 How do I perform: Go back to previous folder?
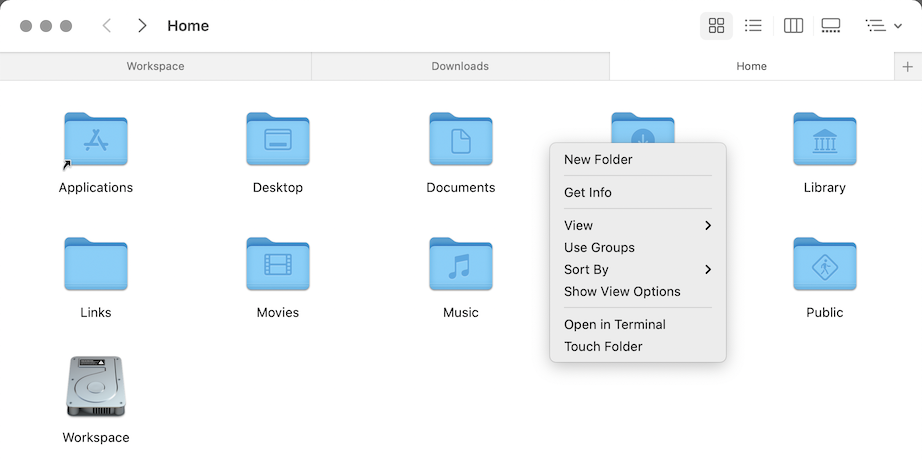pyautogui.click(x=107, y=26)
